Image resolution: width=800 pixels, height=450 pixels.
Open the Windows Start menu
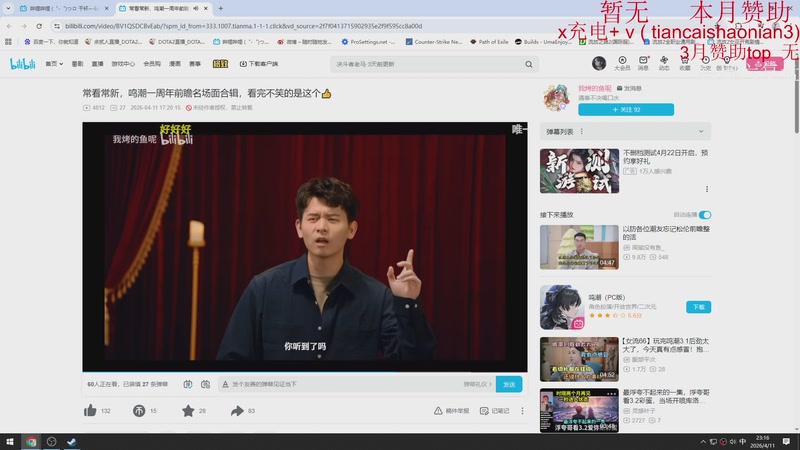[x=10, y=442]
